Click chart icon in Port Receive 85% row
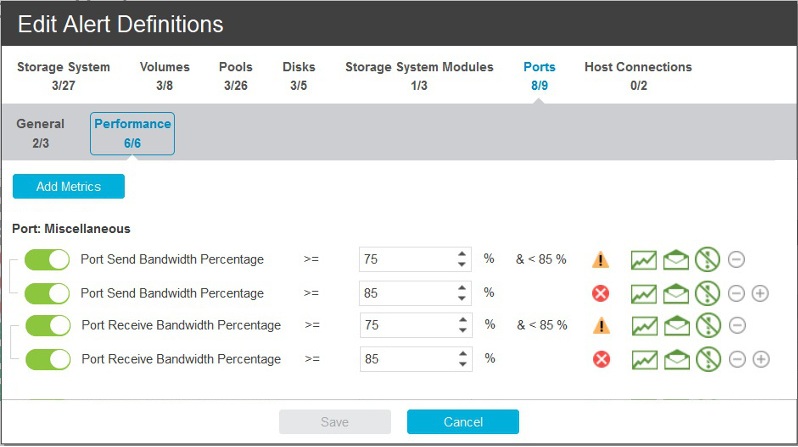The image size is (798, 447). click(643, 359)
